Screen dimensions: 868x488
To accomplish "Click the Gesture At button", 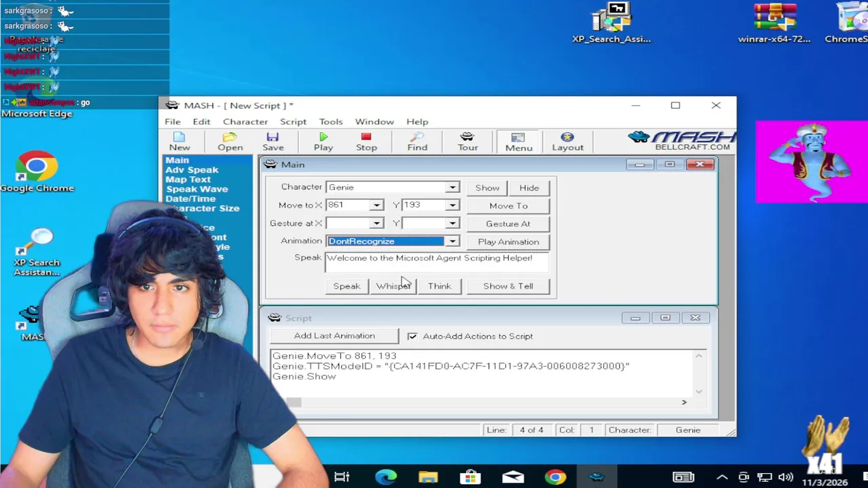I will [x=508, y=224].
